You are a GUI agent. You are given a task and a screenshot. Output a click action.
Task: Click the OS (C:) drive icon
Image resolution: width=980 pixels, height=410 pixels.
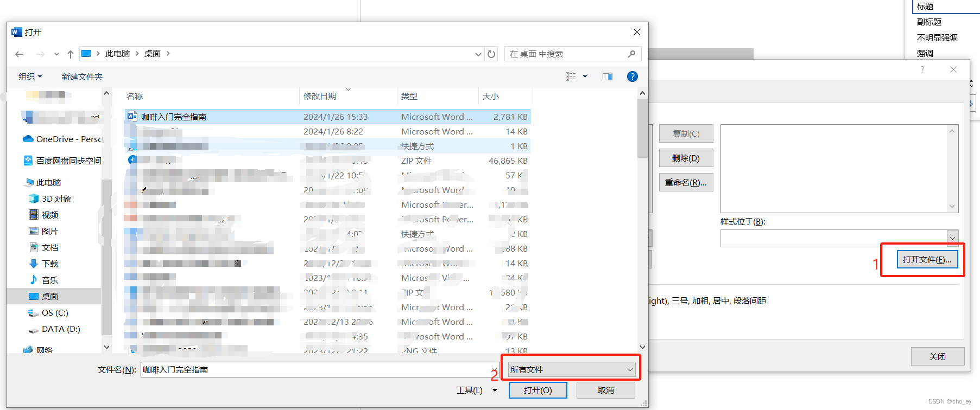pos(34,312)
